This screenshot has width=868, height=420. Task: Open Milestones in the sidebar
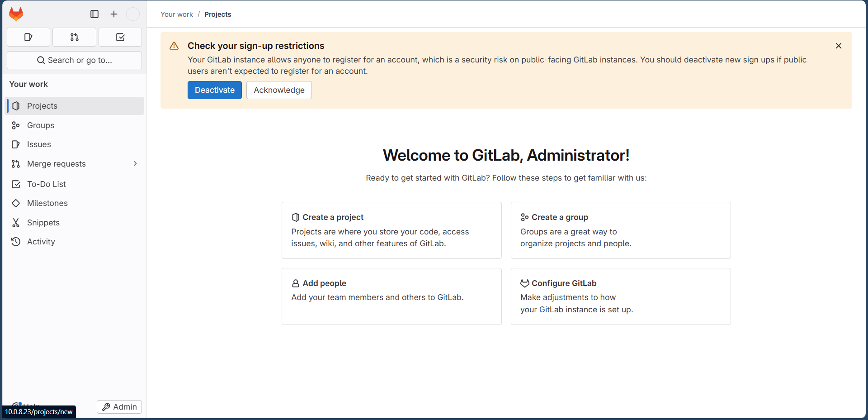click(75, 203)
